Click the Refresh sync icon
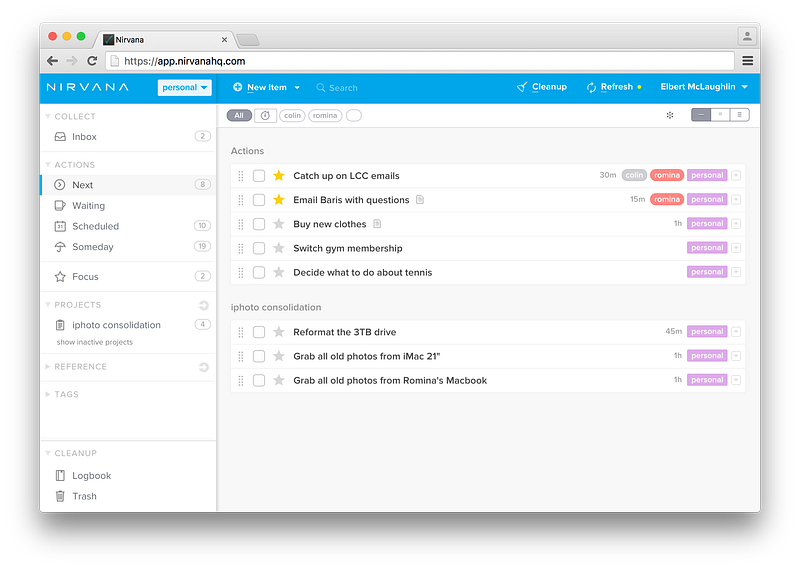The width and height of the screenshot is (800, 569). click(x=591, y=87)
